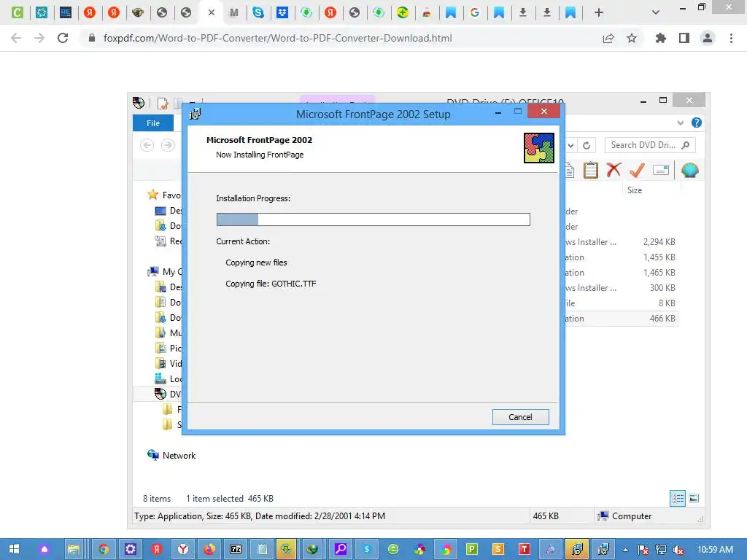This screenshot has height=560, width=747.
Task: Open 7-Zip from the taskbar
Action: (x=236, y=549)
